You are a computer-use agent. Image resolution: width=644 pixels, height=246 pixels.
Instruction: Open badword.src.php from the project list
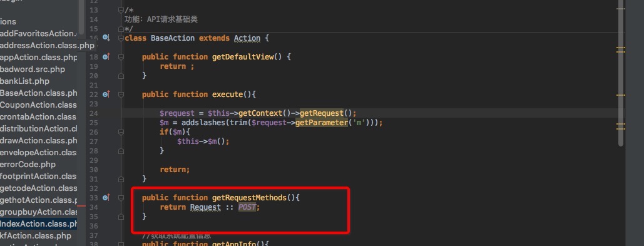coord(33,69)
